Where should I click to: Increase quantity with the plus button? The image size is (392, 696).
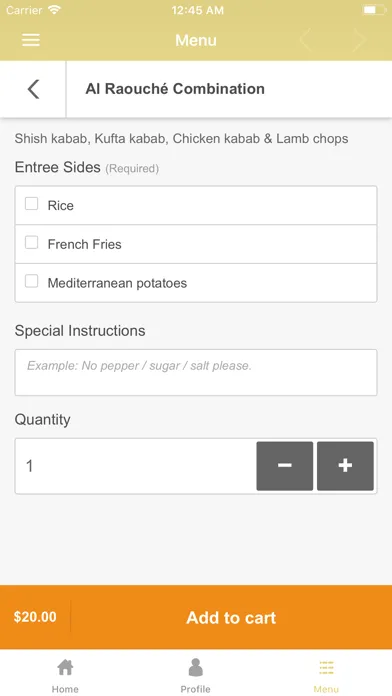point(345,466)
